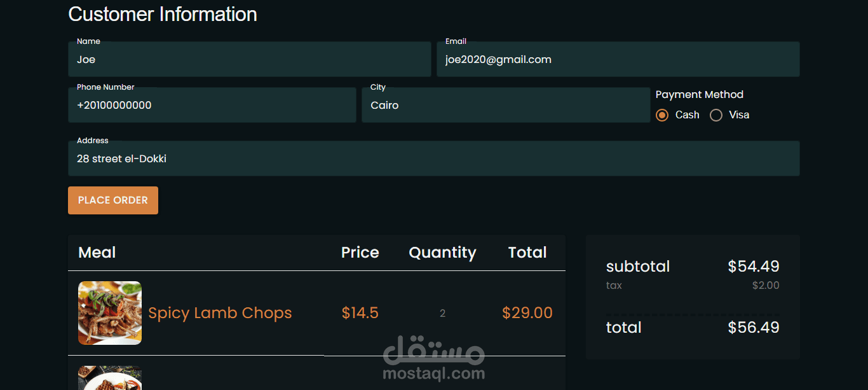Click the $29.00 row total
Screen dimensions: 868x390
(527, 313)
